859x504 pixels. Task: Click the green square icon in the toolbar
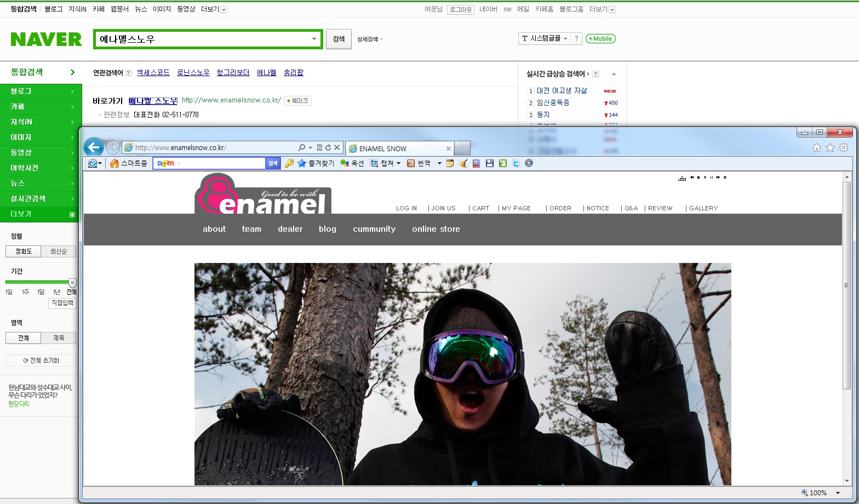(502, 163)
